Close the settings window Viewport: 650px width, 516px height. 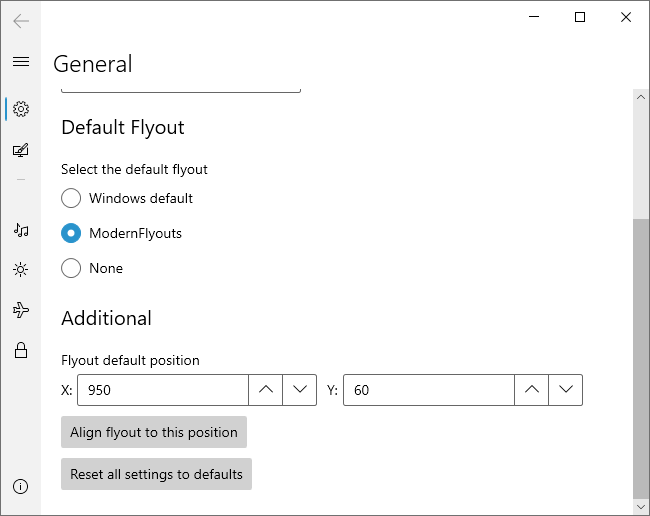tap(626, 17)
